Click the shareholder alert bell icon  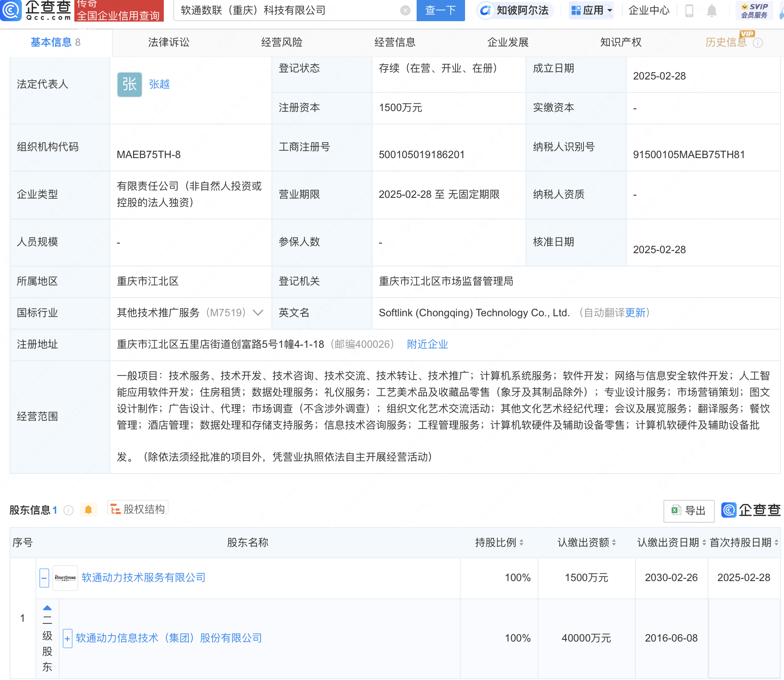pos(88,510)
